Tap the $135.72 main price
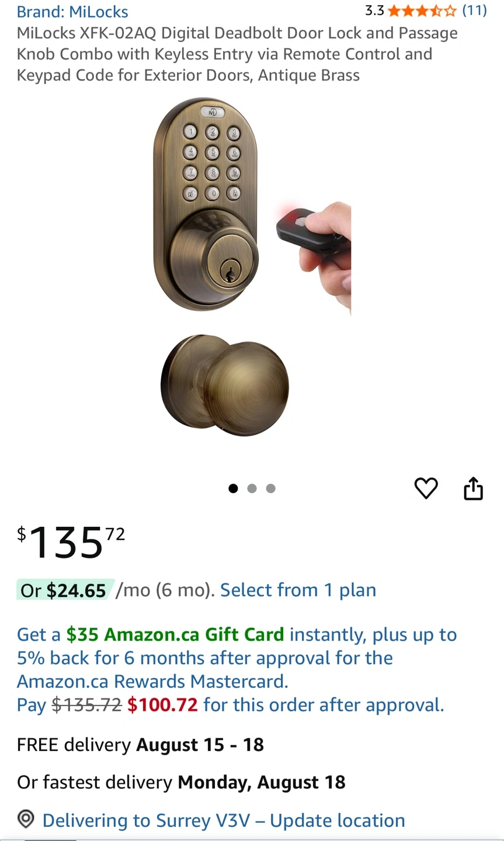This screenshot has height=841, width=504. (x=71, y=542)
